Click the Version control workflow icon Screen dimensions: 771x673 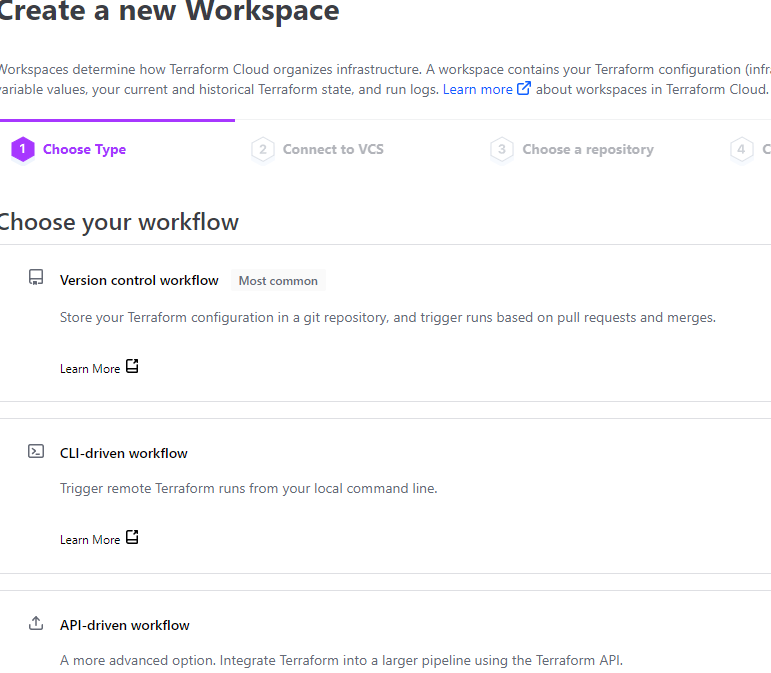tap(36, 278)
